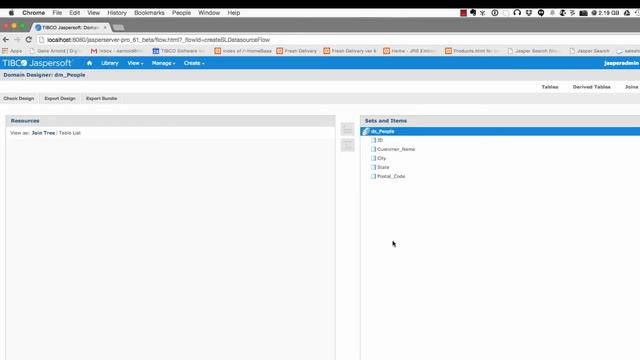The image size is (640, 360).
Task: Click the Check Design button
Action: [19, 98]
